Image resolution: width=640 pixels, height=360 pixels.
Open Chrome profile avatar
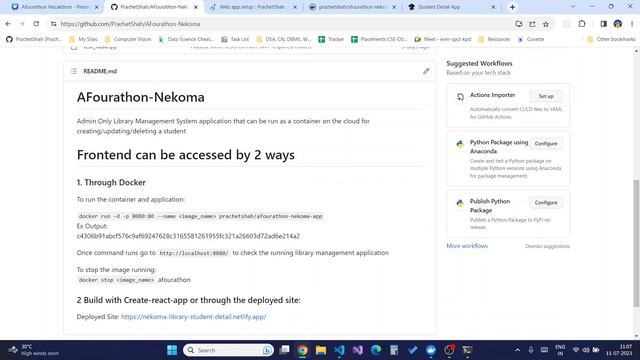618,24
